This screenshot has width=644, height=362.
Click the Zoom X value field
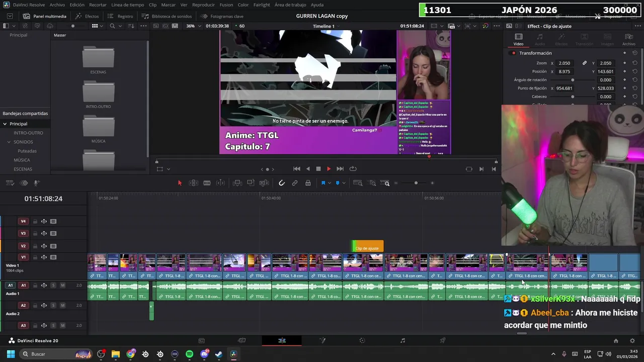point(565,63)
